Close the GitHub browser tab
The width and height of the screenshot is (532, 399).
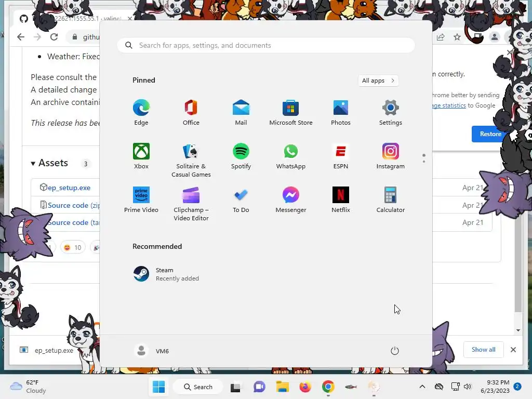[129, 18]
